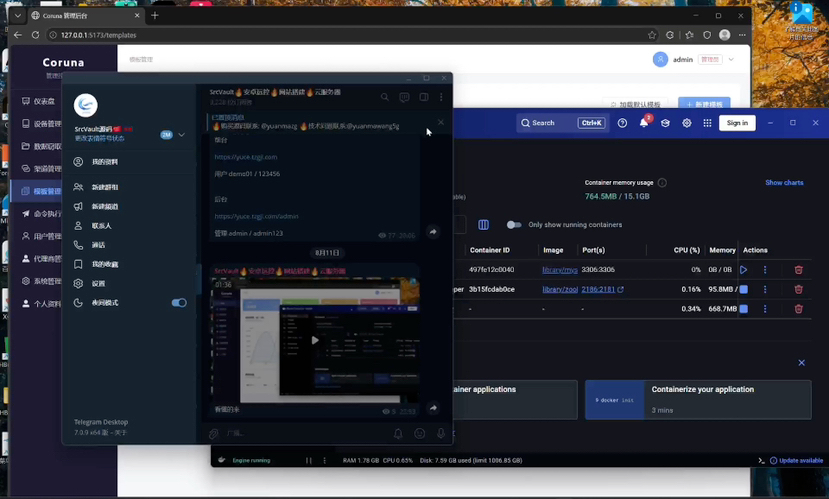Open port link 2186:2181 in Docker

click(602, 289)
